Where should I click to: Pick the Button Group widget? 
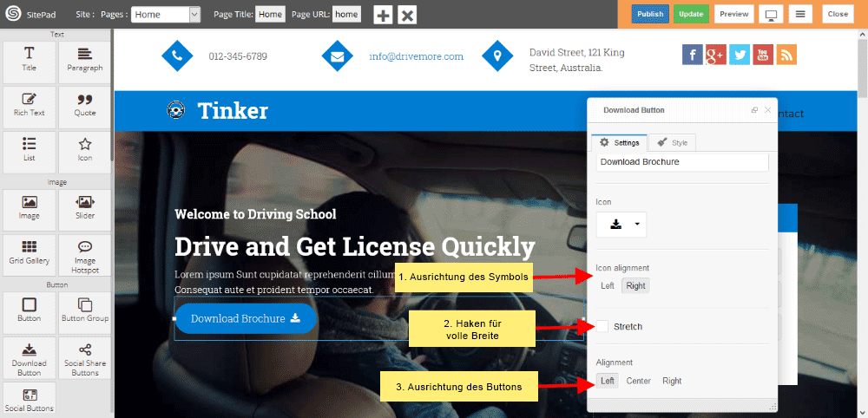(85, 313)
